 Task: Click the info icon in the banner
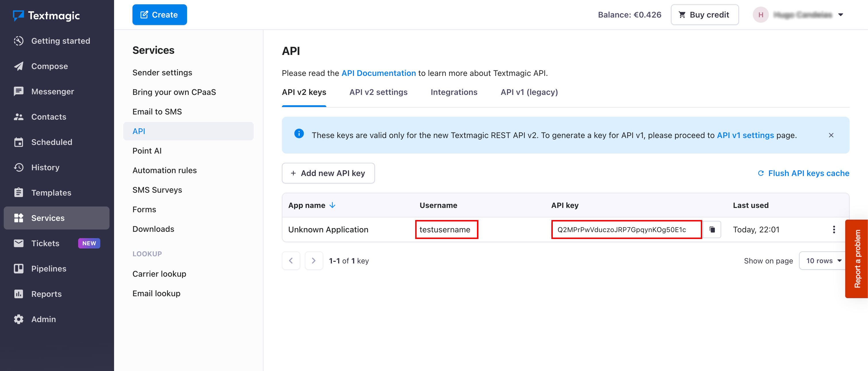pos(299,133)
